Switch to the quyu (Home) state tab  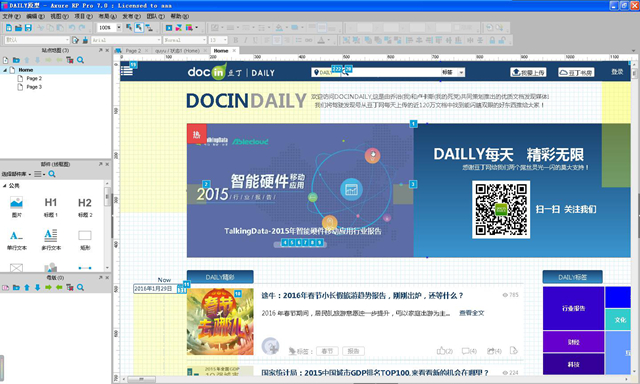point(177,51)
